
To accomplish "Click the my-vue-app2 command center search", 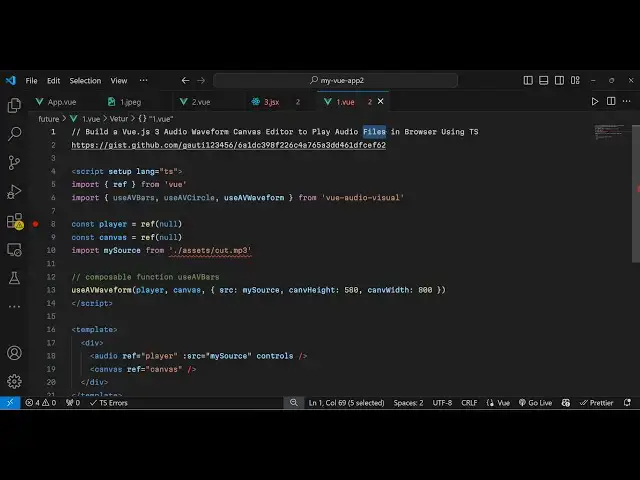I will click(336, 80).
